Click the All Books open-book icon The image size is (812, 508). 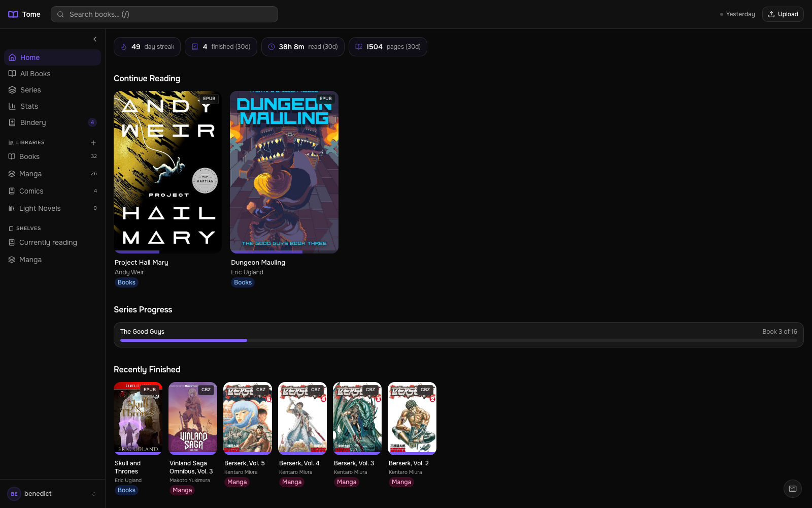point(12,74)
